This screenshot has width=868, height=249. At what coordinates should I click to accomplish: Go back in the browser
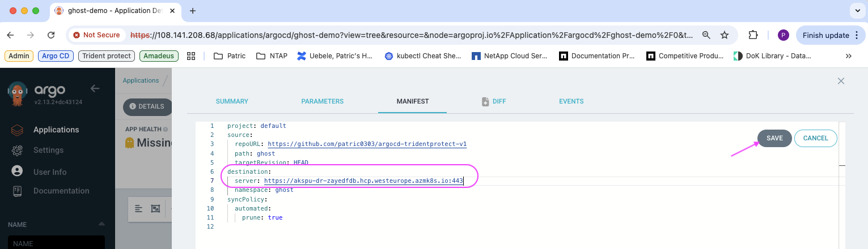[10, 35]
